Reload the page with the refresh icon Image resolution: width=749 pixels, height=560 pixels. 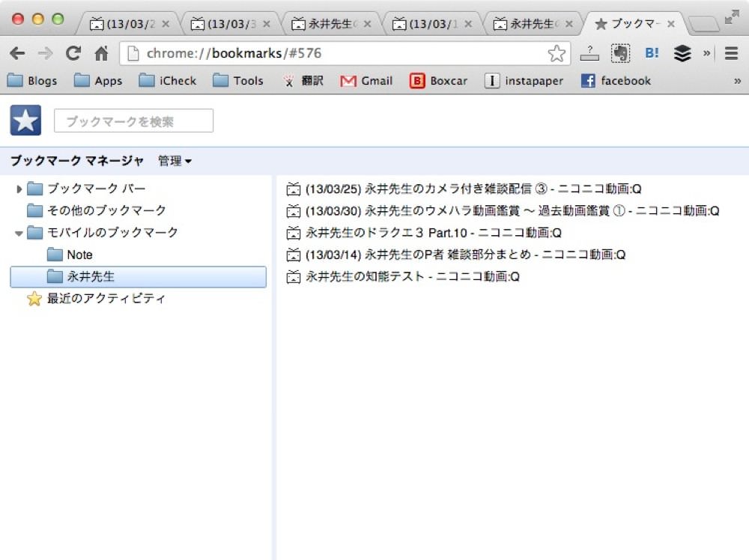(x=73, y=53)
